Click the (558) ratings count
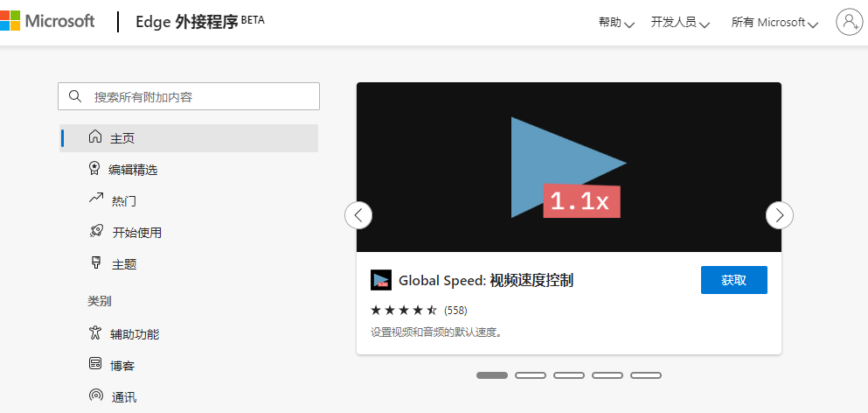Viewport: 868px width, 413px height. point(455,310)
